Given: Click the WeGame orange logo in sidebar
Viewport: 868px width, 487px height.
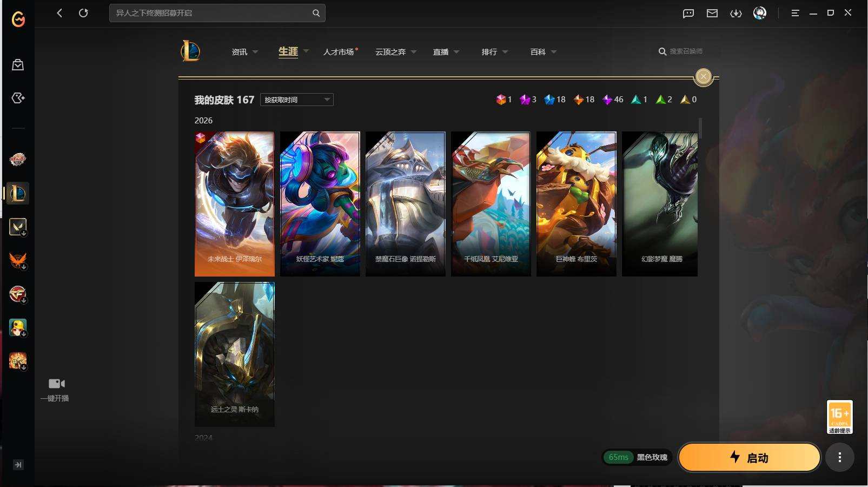Looking at the screenshot, I should [18, 19].
